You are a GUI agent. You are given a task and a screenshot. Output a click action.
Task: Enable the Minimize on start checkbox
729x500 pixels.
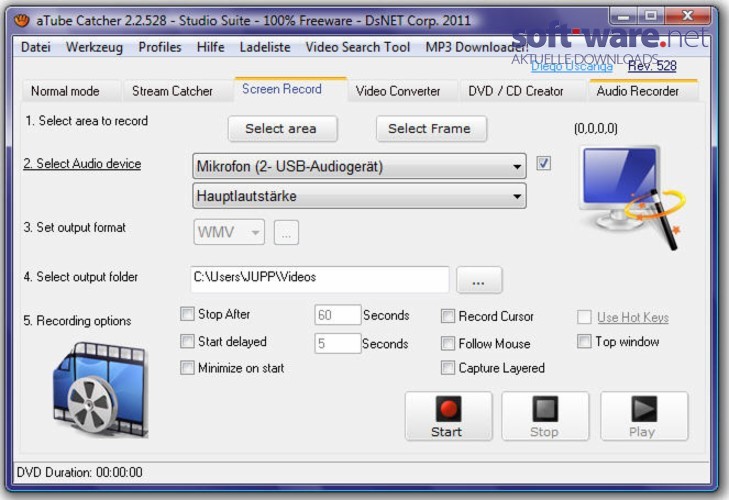187,368
